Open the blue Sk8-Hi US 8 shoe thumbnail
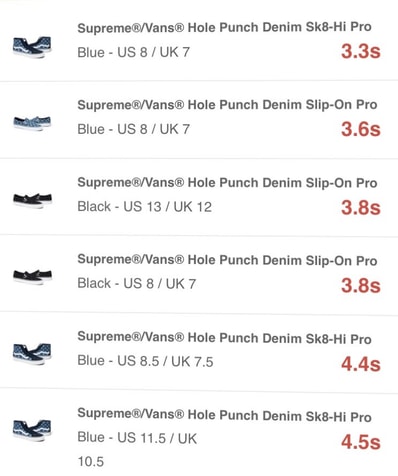Viewport: 398px width, 476px height. (32, 47)
